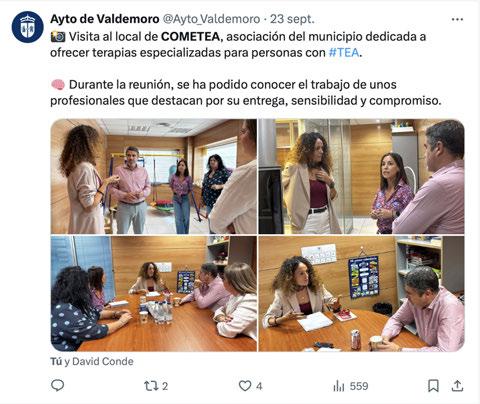Viewport: 480px width, 404px height.
Task: Open top-right photo of three people talking
Action: click(361, 176)
